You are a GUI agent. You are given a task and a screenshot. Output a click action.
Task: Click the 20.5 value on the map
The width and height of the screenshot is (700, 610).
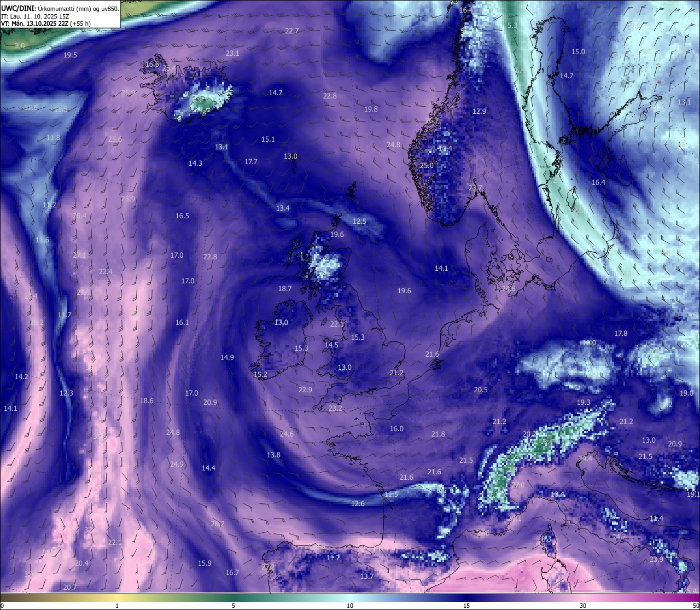[x=481, y=390]
